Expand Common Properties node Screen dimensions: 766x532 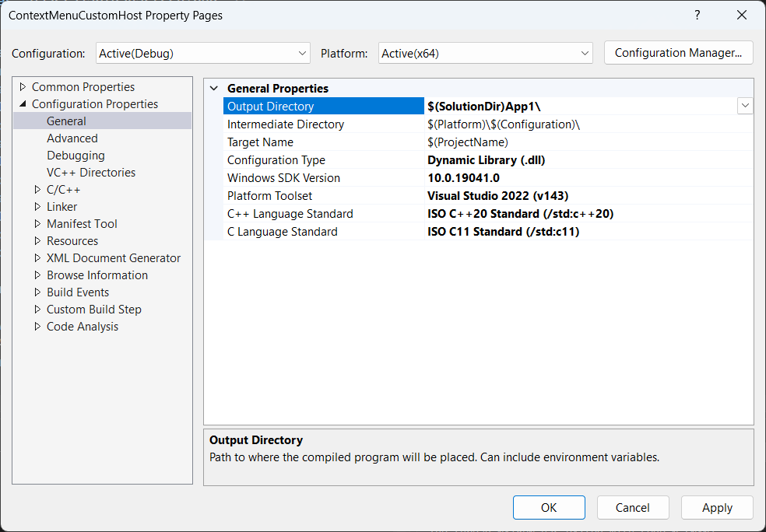(23, 87)
